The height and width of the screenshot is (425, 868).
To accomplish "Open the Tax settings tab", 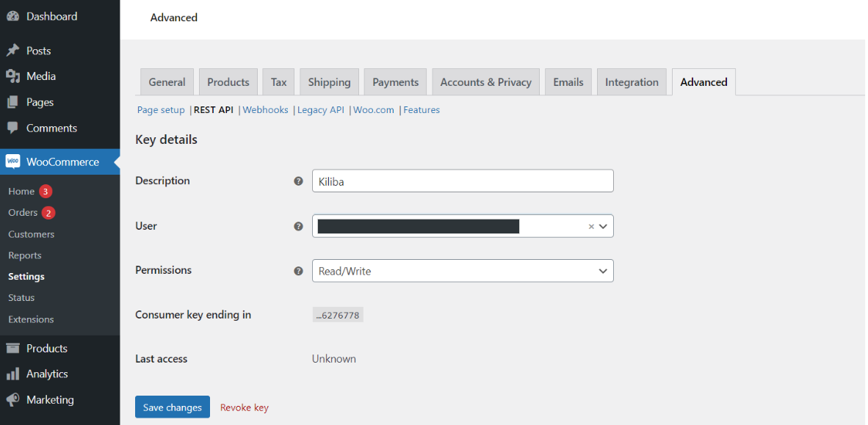I will tap(278, 82).
